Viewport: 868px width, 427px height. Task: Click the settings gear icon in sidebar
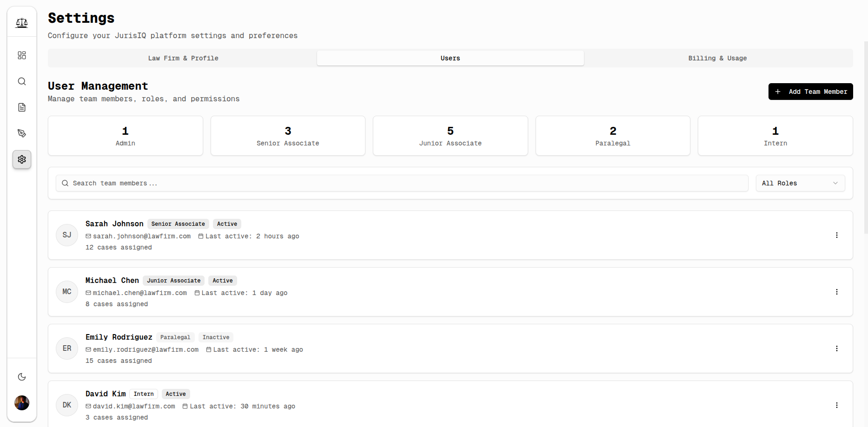coord(22,159)
